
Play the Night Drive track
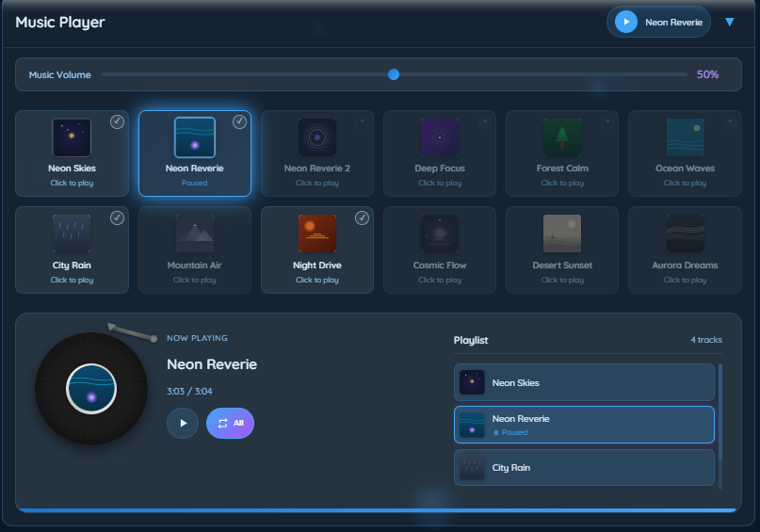(x=317, y=250)
